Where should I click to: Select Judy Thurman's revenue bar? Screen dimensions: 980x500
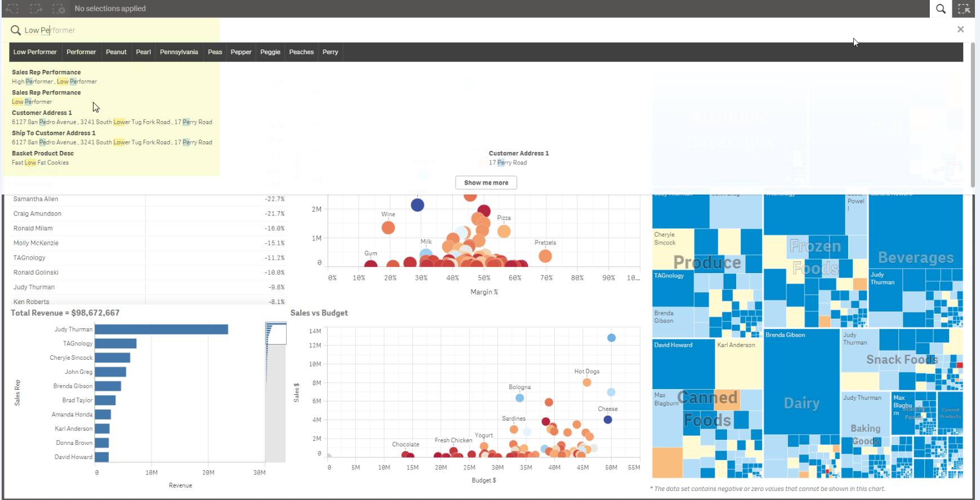click(x=161, y=329)
